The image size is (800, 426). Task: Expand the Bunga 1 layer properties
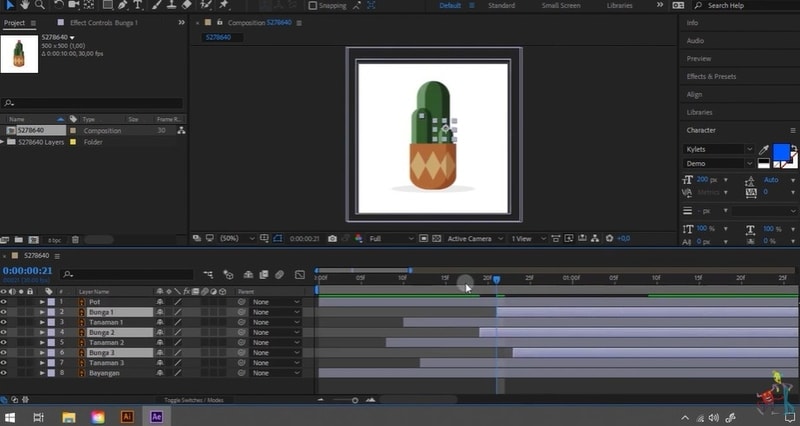[42, 312]
